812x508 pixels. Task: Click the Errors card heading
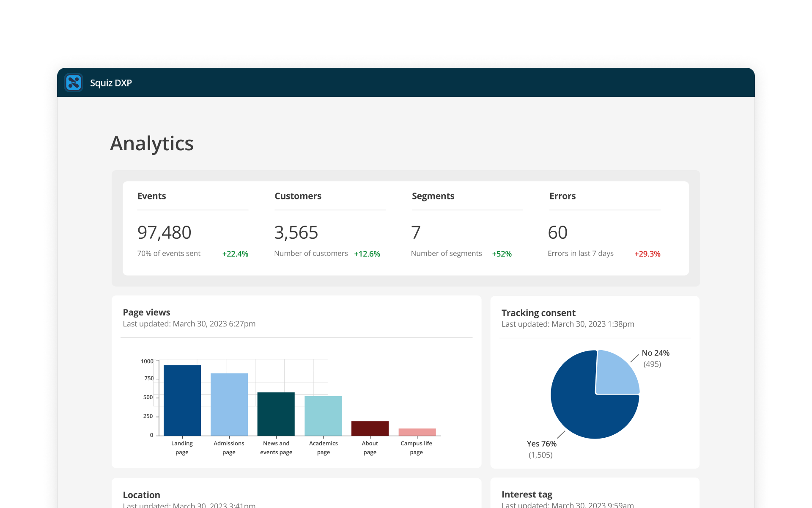coord(562,196)
